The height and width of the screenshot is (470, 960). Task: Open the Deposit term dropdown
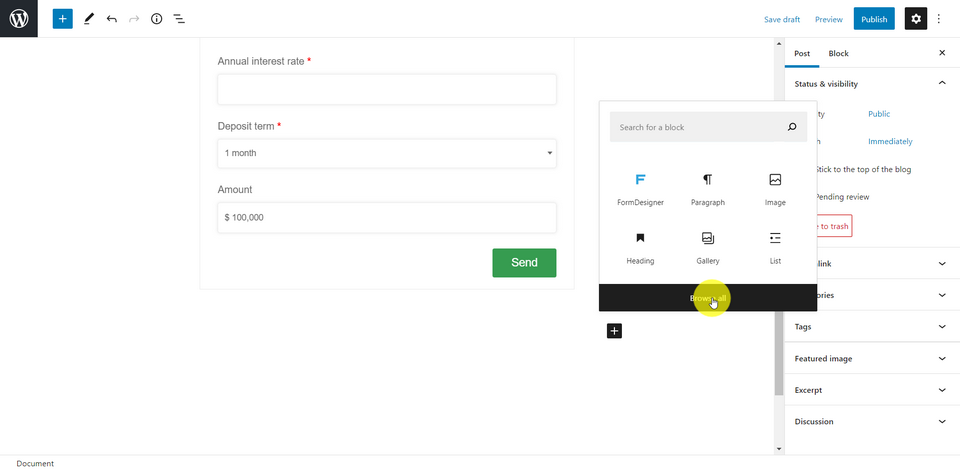(x=387, y=153)
